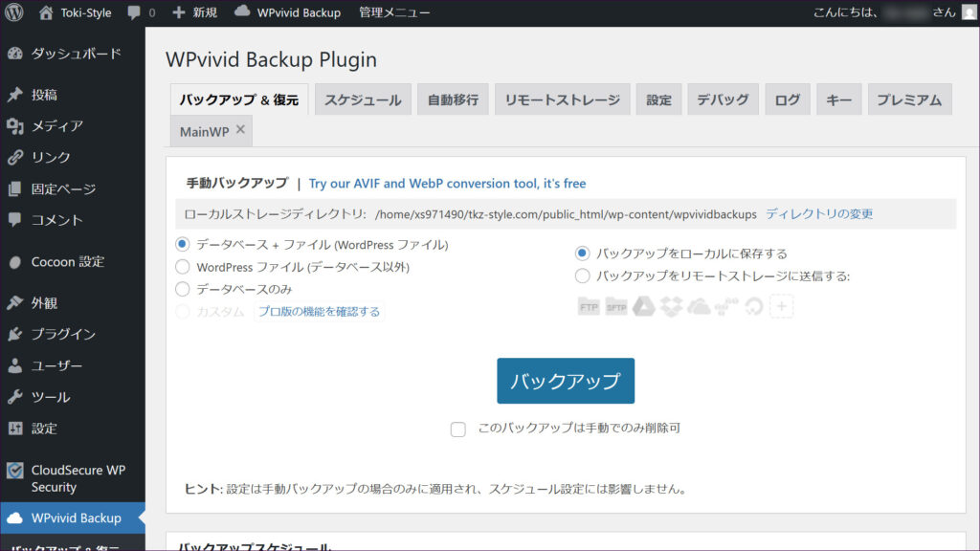Select the FTP remote storage icon

coord(589,307)
